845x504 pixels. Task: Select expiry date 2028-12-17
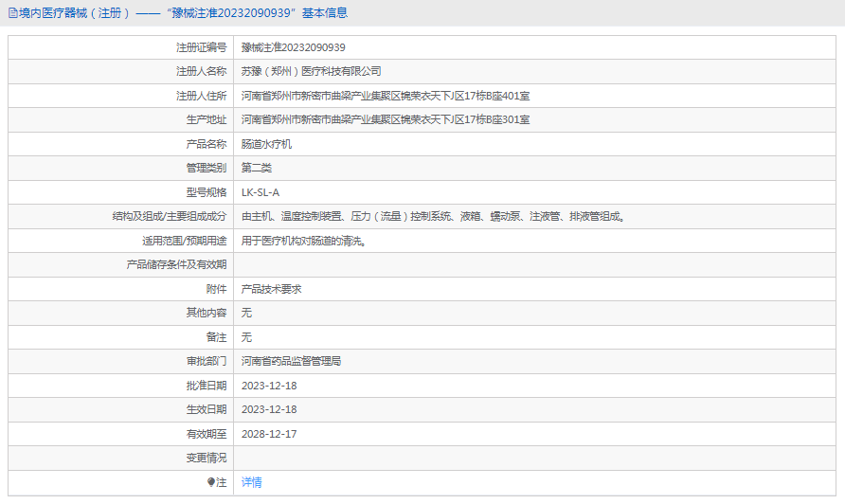pos(269,434)
